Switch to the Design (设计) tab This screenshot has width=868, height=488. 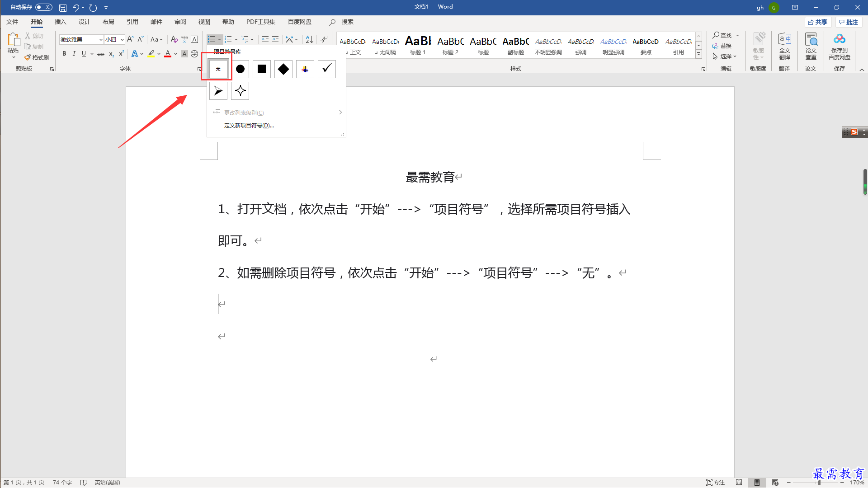click(84, 22)
